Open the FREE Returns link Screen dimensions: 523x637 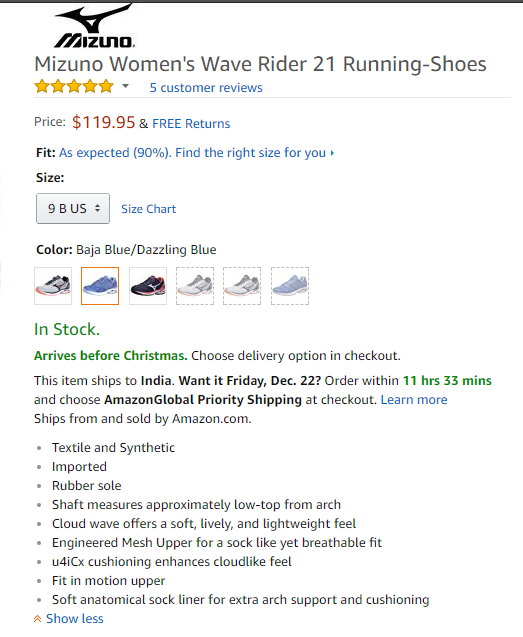point(191,124)
